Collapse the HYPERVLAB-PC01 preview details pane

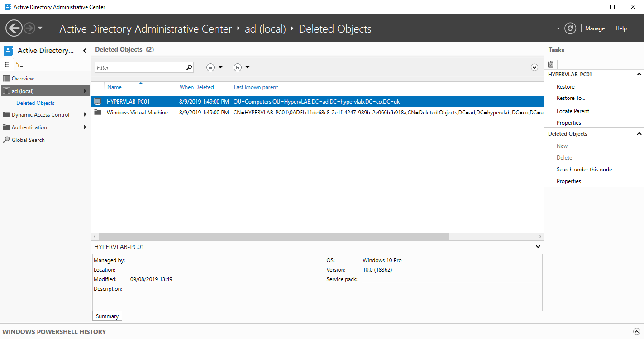538,247
